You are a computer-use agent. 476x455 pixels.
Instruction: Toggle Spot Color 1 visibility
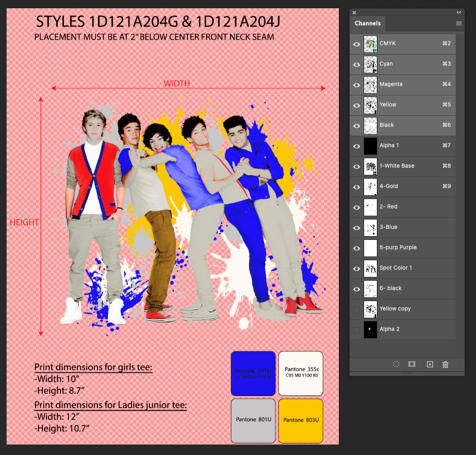356,269
